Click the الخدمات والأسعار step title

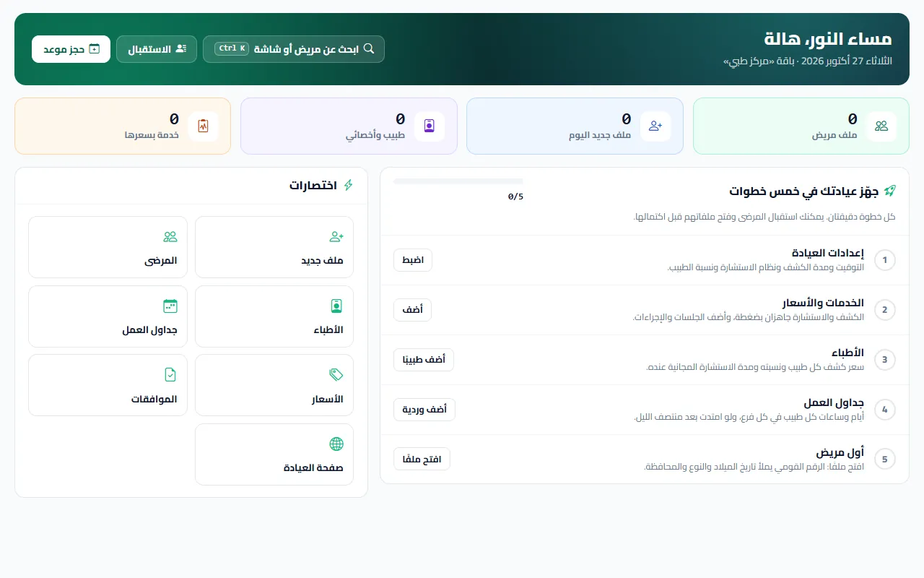click(824, 303)
